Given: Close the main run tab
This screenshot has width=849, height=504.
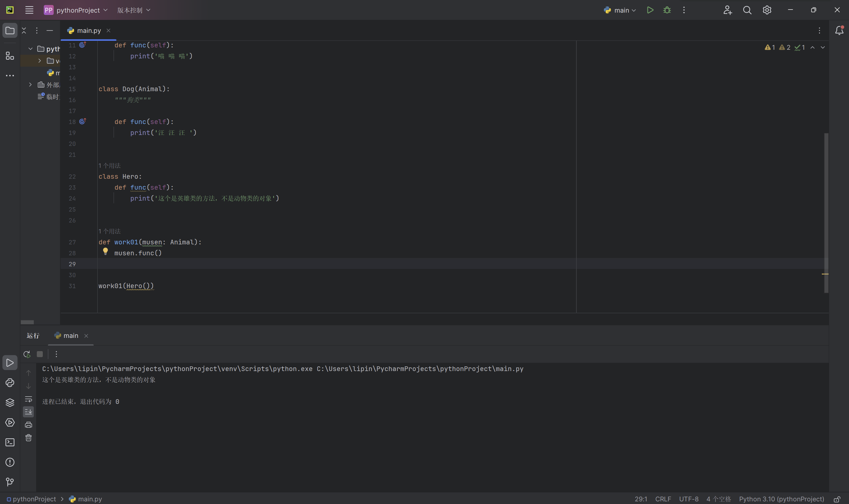Looking at the screenshot, I should [x=86, y=336].
